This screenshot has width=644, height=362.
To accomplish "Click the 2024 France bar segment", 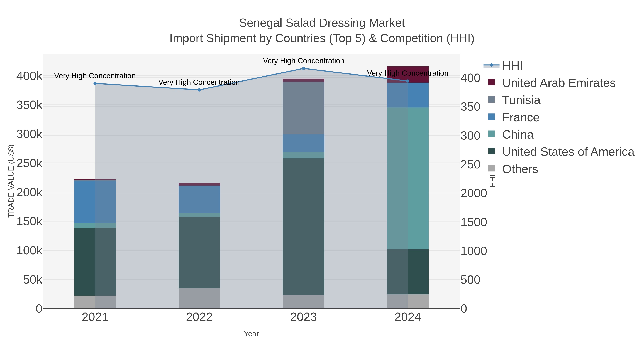I will 408,95.
